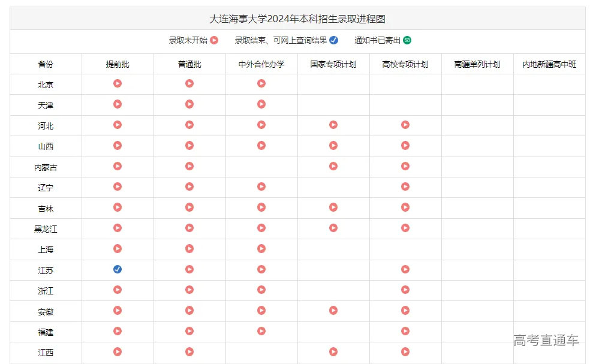The image size is (596, 364).
Task: Click the blue checkmark icon for 江苏 提前批
Action: (x=118, y=270)
